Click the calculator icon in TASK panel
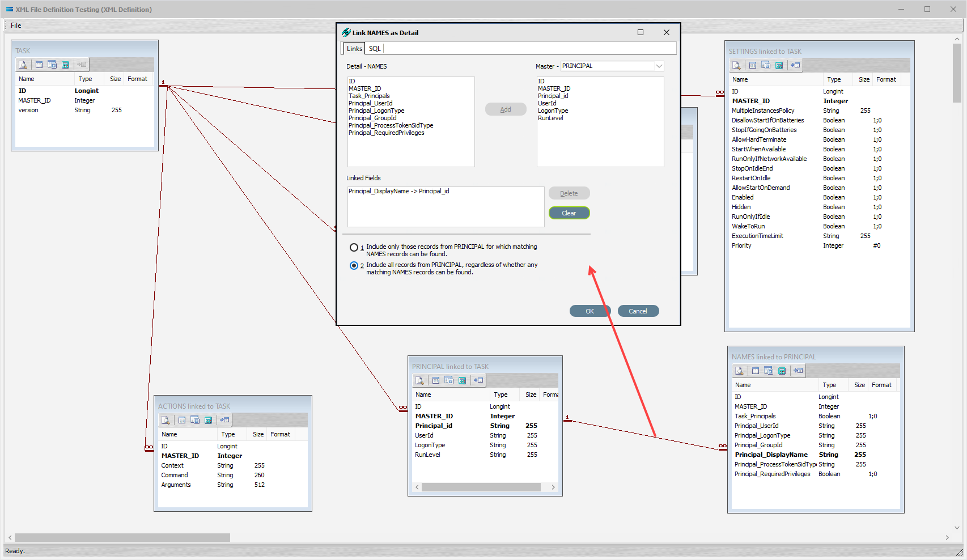 (65, 65)
